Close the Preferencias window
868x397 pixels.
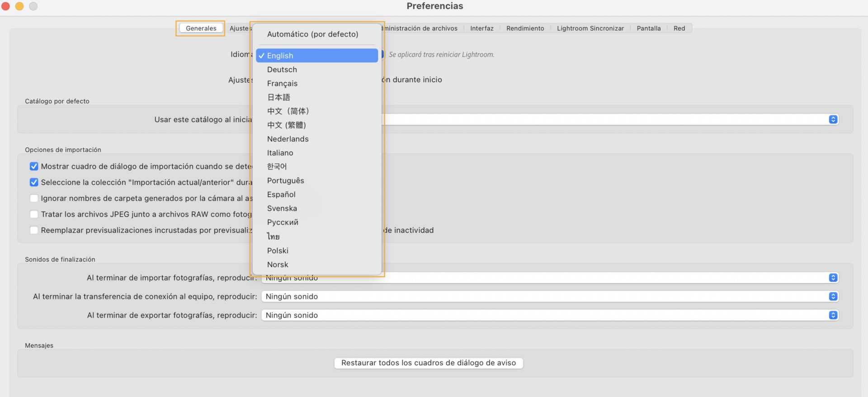pyautogui.click(x=6, y=6)
